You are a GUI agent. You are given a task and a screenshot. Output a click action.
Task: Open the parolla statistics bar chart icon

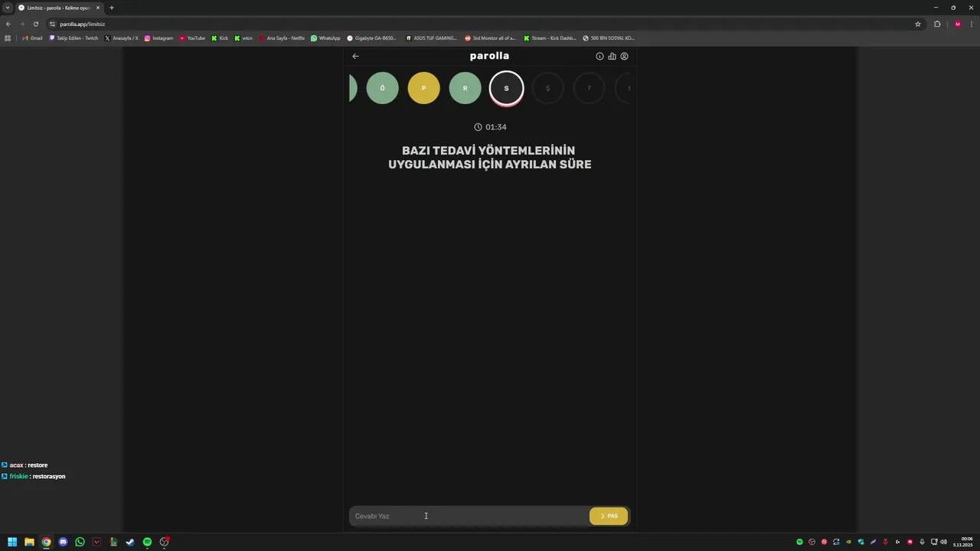[x=612, y=56]
